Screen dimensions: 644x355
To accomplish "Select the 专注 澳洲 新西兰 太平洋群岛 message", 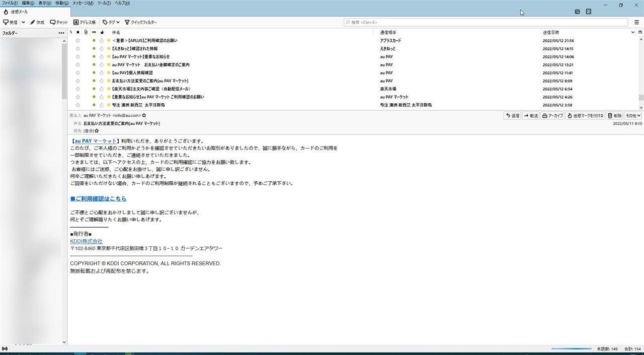I will [138, 105].
